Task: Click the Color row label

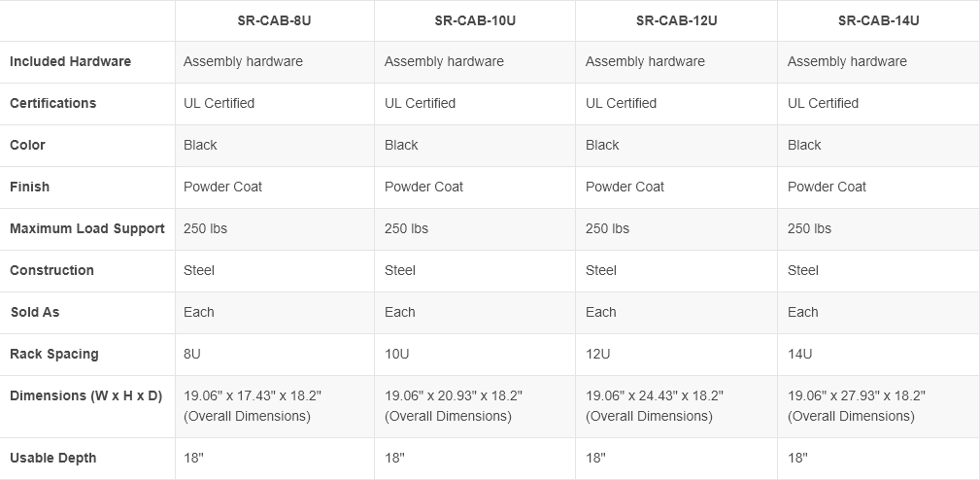Action: (27, 145)
